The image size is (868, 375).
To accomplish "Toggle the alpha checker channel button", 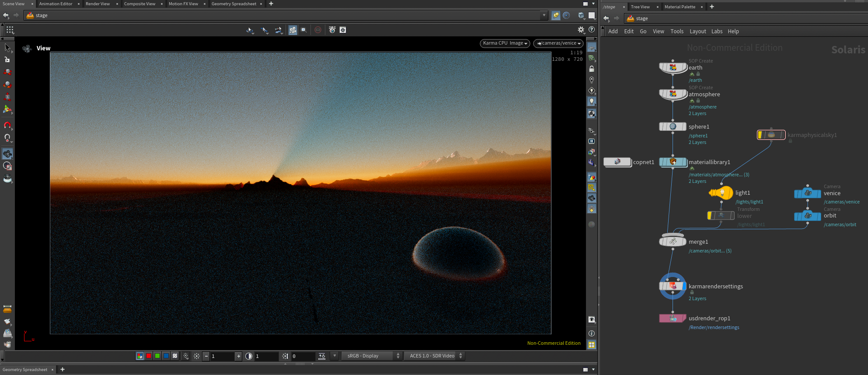I will tap(175, 356).
